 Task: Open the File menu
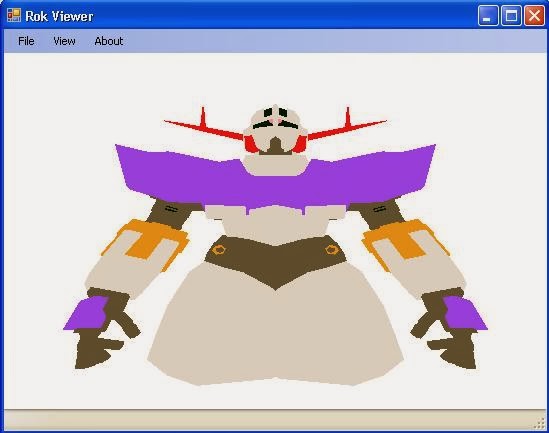(26, 41)
